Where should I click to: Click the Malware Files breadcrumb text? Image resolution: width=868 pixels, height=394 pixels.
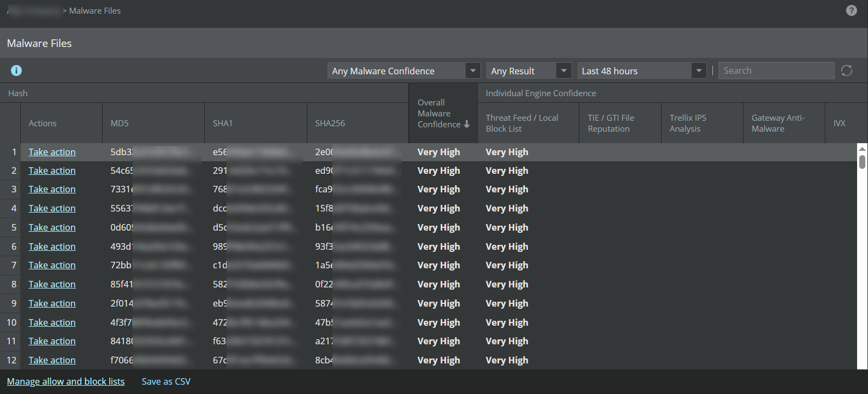(95, 10)
